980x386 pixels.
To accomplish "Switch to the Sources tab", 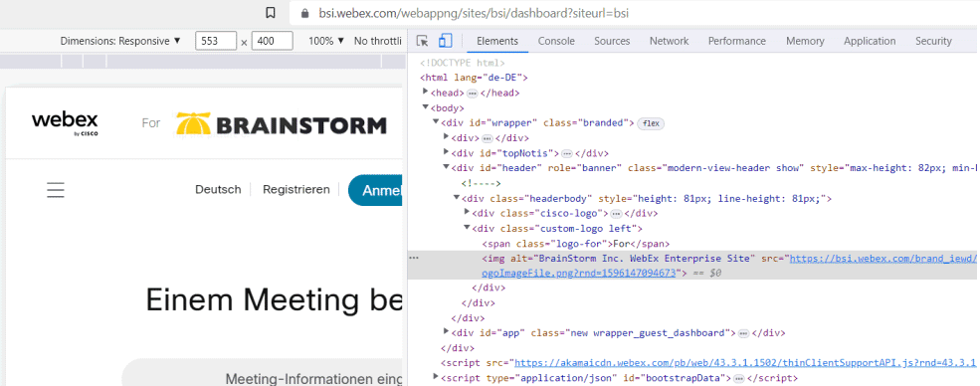I will point(612,41).
